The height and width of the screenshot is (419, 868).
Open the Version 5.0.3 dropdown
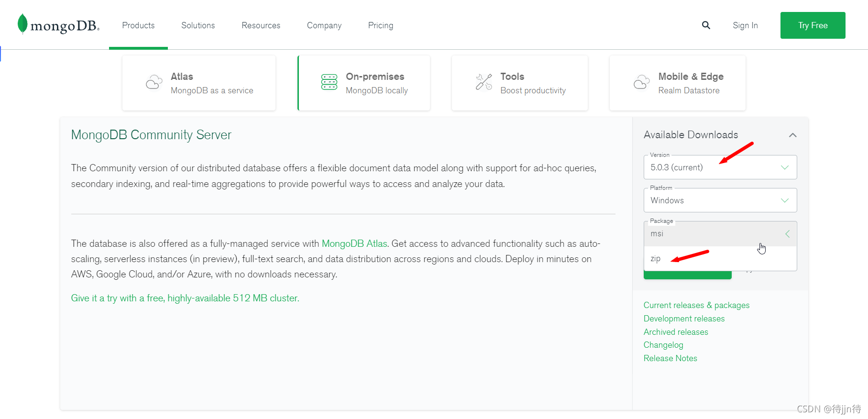pyautogui.click(x=720, y=167)
